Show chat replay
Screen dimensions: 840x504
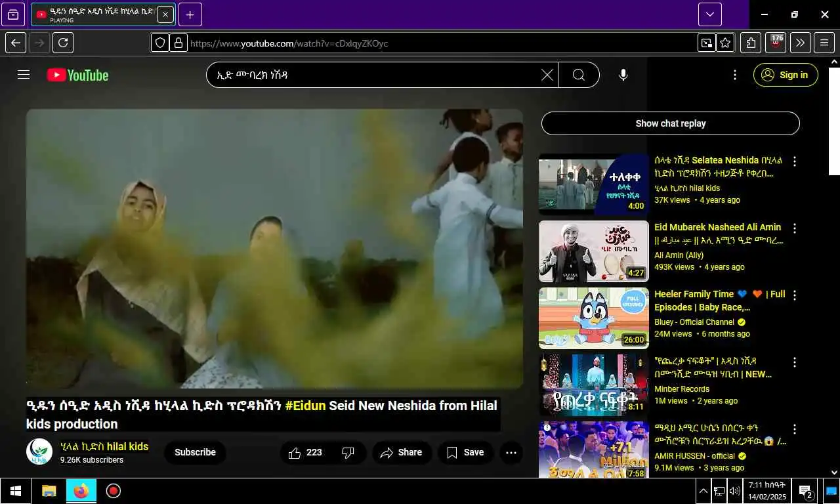pyautogui.click(x=671, y=123)
